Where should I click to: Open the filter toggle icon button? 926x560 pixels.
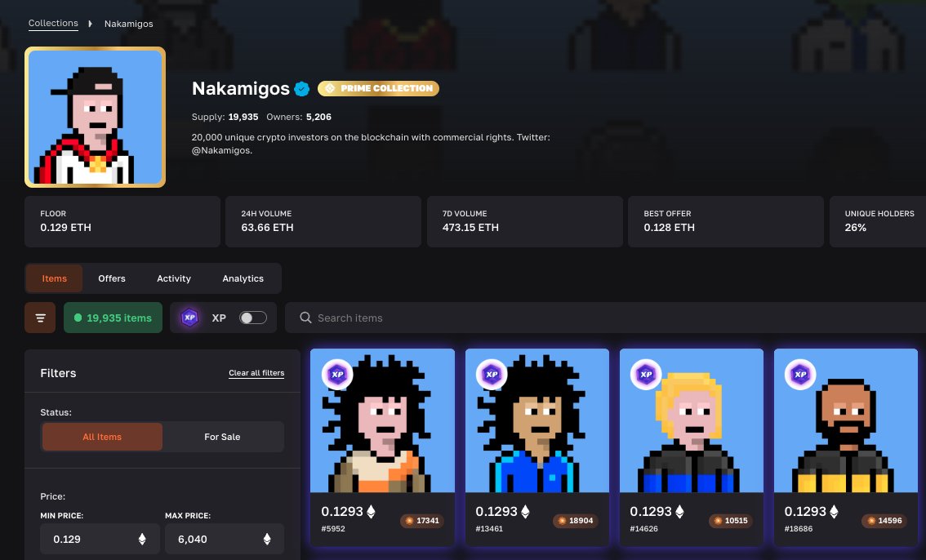tap(40, 318)
